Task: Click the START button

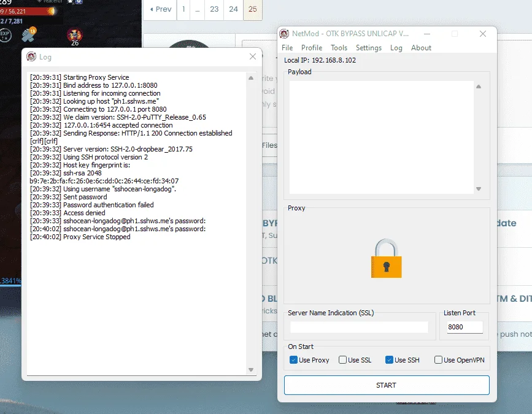Action: pyautogui.click(x=387, y=385)
